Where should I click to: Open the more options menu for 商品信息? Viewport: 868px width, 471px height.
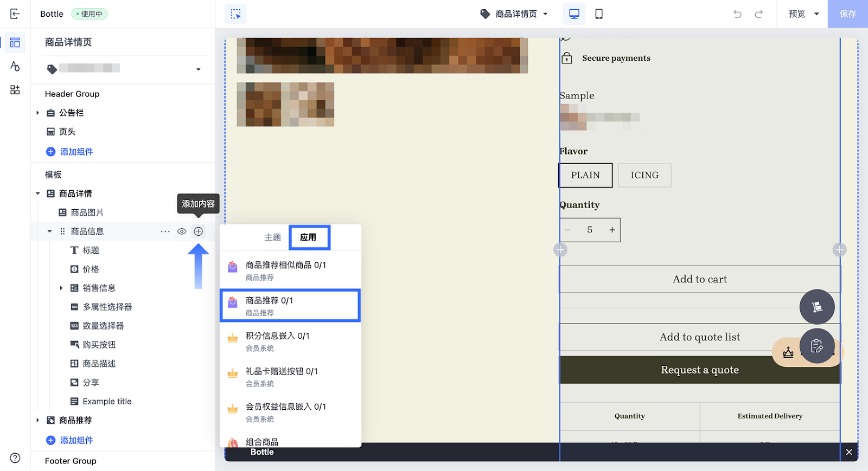[165, 231]
